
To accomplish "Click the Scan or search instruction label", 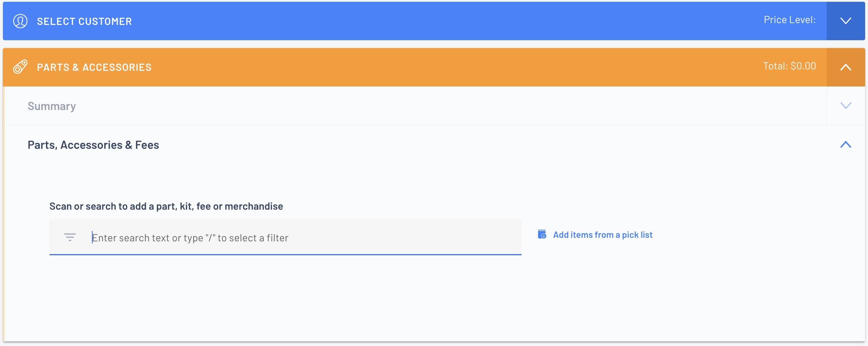I will click(x=166, y=206).
